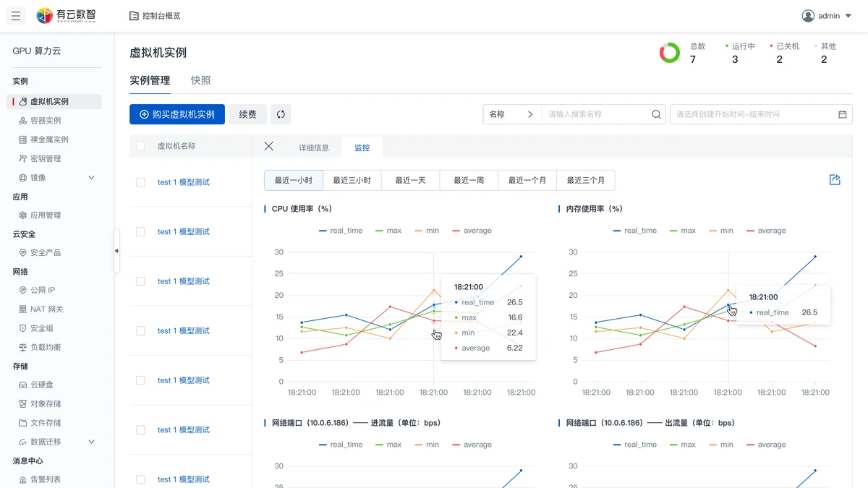Image resolution: width=868 pixels, height=488 pixels.
Task: Click the 对象存储 sidebar icon
Action: [x=23, y=403]
